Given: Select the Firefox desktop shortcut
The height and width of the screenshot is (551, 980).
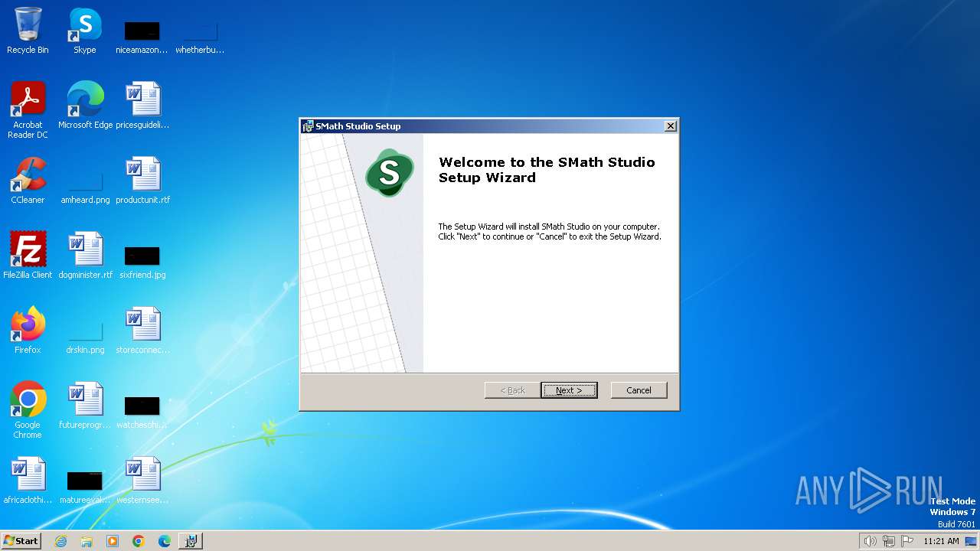Looking at the screenshot, I should pyautogui.click(x=28, y=331).
